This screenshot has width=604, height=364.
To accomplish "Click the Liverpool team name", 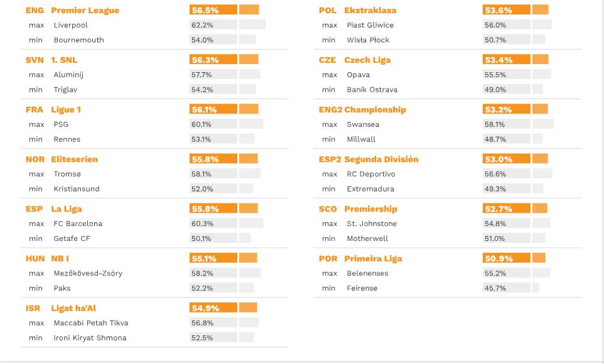I will click(x=70, y=25).
